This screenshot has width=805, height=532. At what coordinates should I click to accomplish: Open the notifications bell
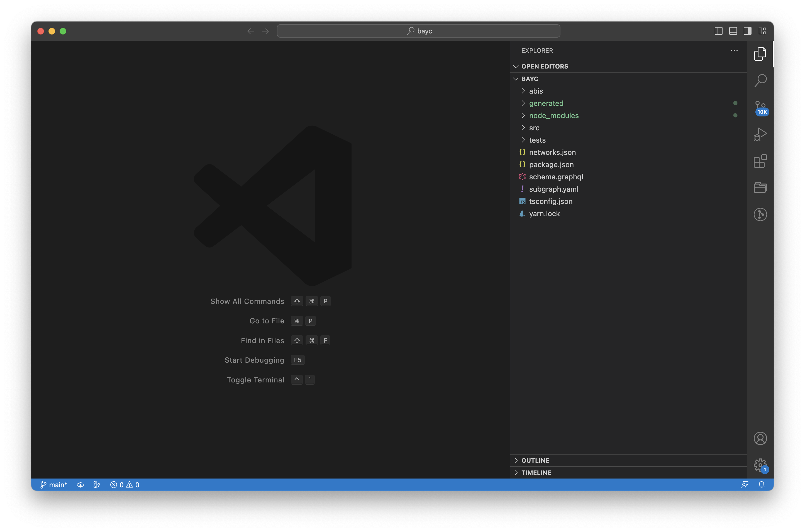point(761,484)
